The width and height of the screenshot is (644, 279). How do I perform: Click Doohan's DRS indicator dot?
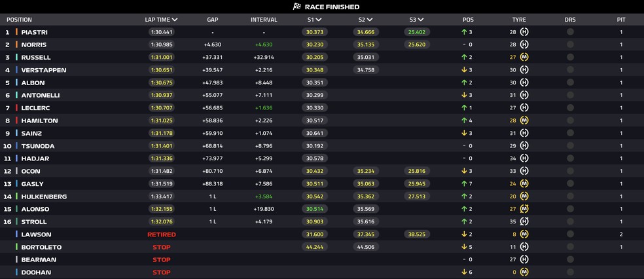[x=570, y=272]
